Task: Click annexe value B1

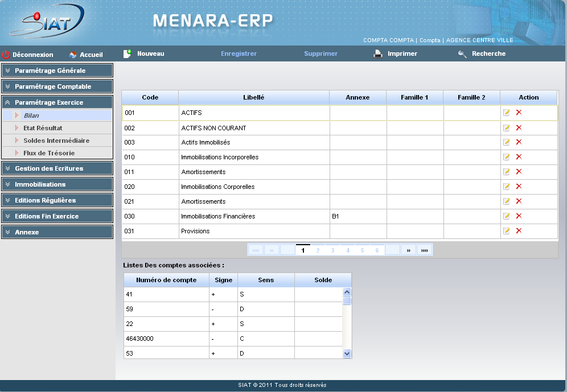Action: point(335,216)
